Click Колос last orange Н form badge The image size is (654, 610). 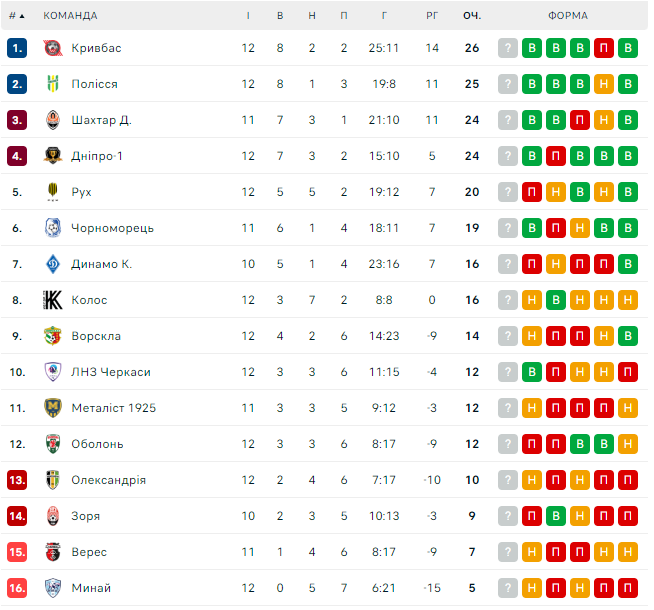coord(628,300)
